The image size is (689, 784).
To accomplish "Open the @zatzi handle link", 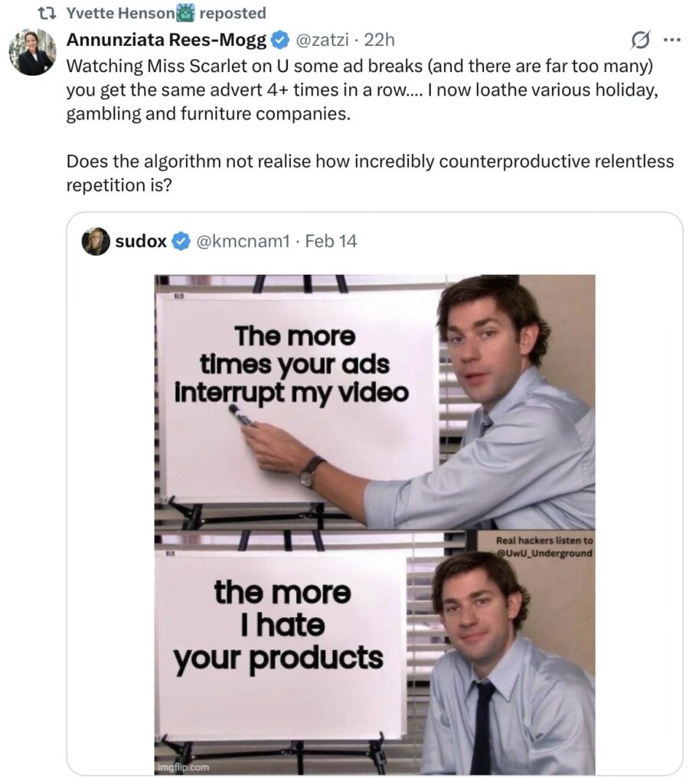I will pos(322,40).
